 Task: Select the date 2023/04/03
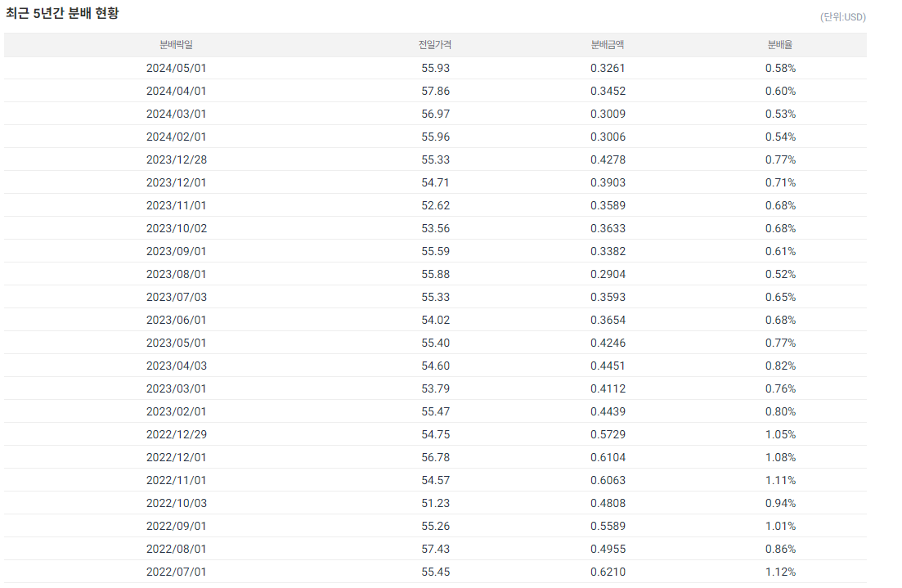click(x=177, y=366)
